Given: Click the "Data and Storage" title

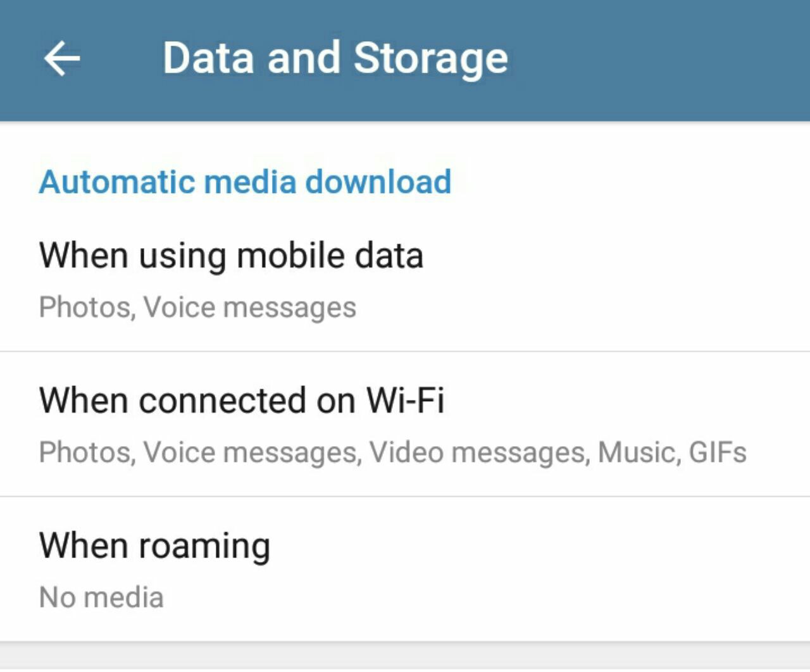Looking at the screenshot, I should click(335, 59).
